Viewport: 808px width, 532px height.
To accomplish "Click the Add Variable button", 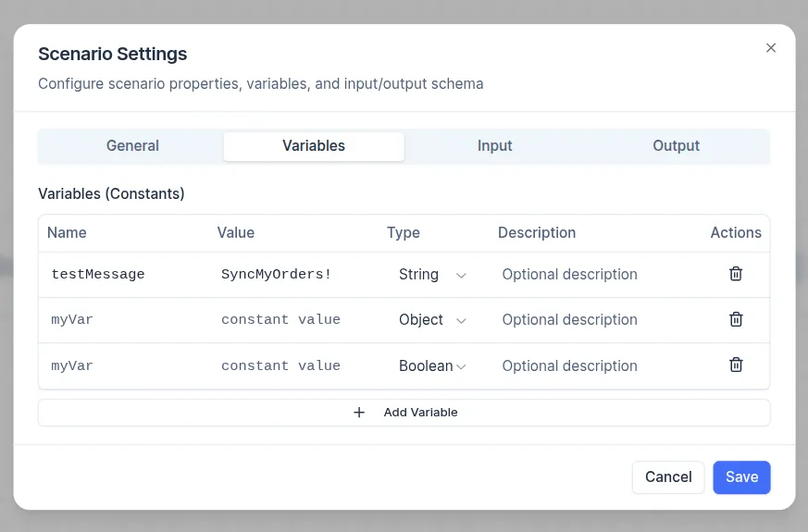I will 404,413.
